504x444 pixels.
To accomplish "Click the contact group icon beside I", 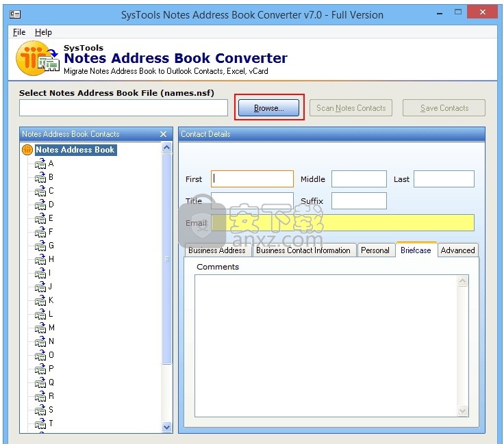I will 40,273.
